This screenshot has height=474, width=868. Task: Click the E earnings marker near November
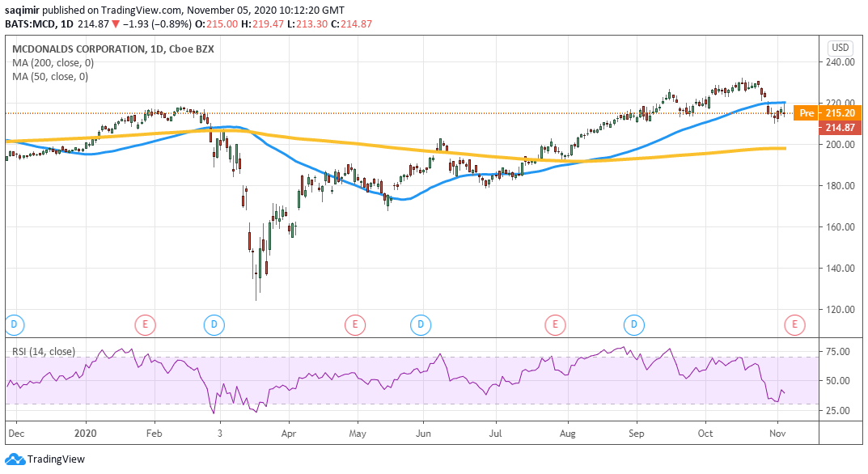796,324
